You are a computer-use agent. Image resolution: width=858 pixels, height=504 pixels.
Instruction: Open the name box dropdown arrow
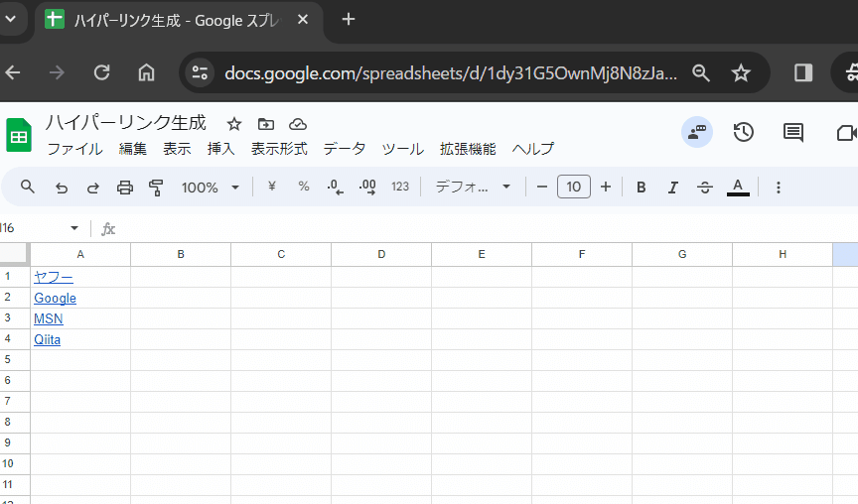coord(74,228)
